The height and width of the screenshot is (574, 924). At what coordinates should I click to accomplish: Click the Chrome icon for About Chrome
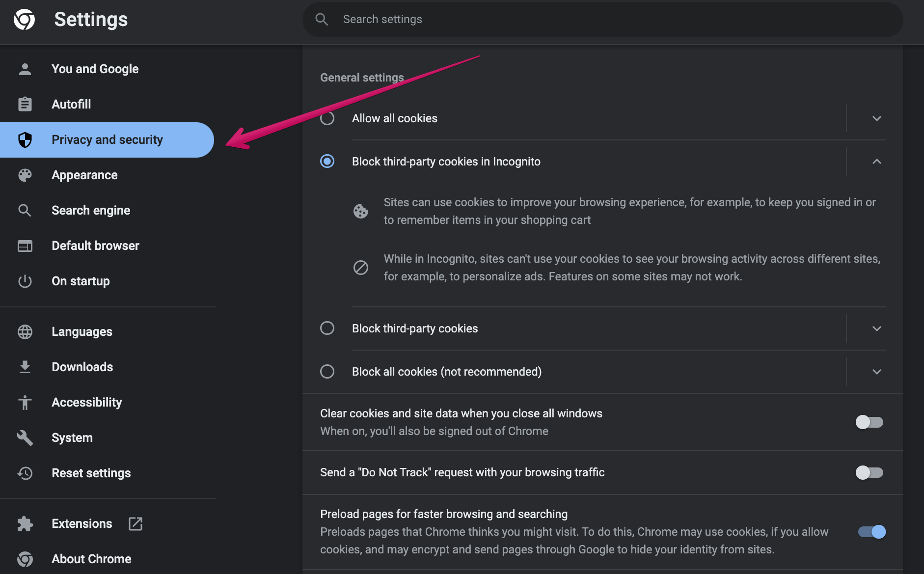[x=25, y=559]
